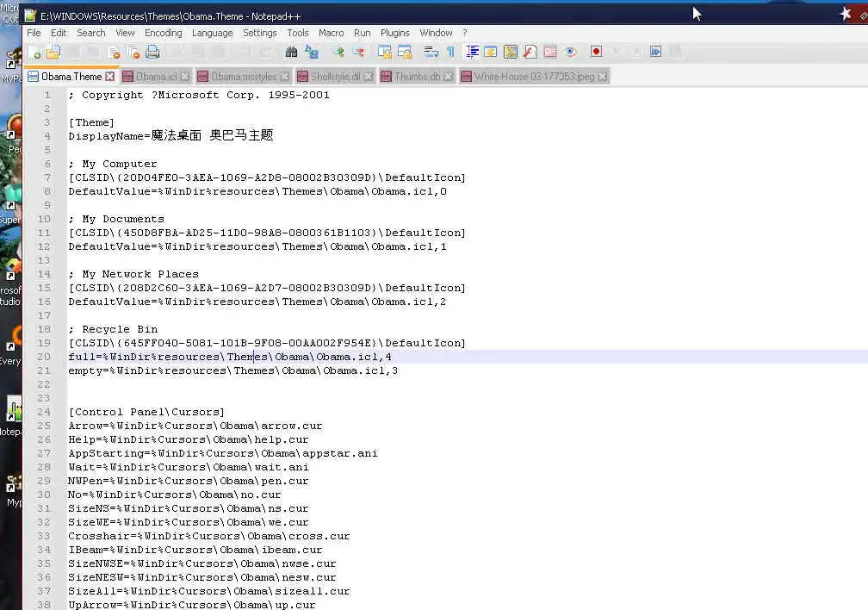Click the Close All documents icon
The image size is (868, 610).
[x=133, y=52]
